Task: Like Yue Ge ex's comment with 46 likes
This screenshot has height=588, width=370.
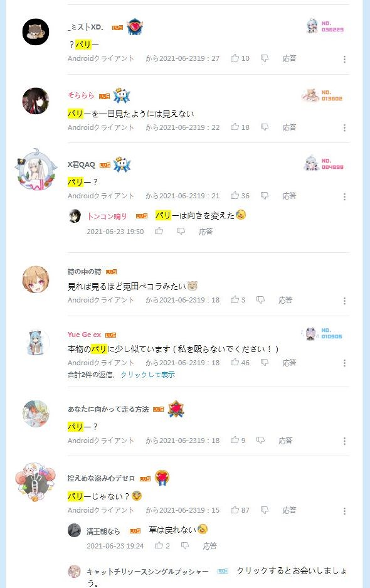Action: click(x=235, y=362)
